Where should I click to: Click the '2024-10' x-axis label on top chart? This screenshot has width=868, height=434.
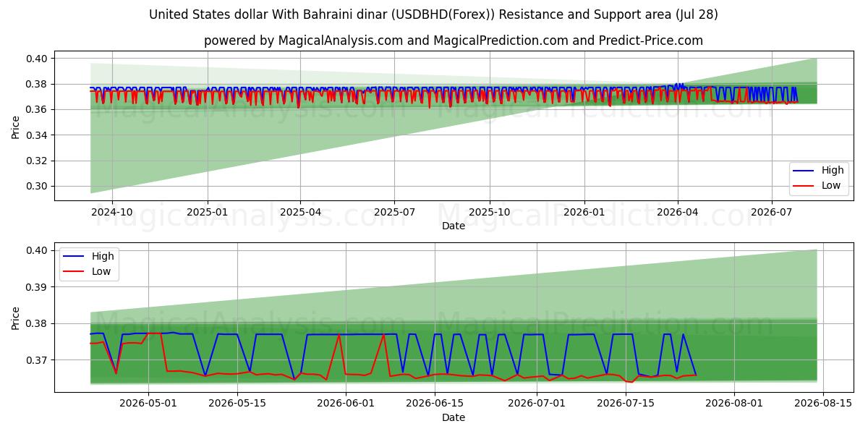click(111, 213)
